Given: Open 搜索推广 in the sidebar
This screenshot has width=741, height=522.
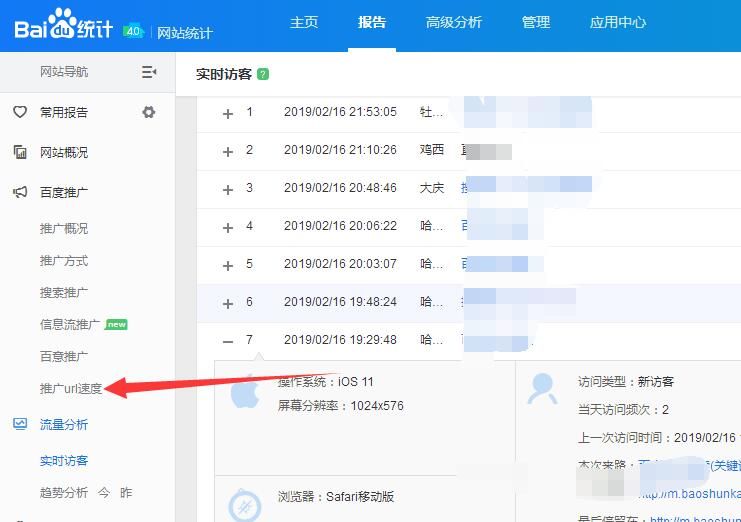Looking at the screenshot, I should (x=64, y=292).
